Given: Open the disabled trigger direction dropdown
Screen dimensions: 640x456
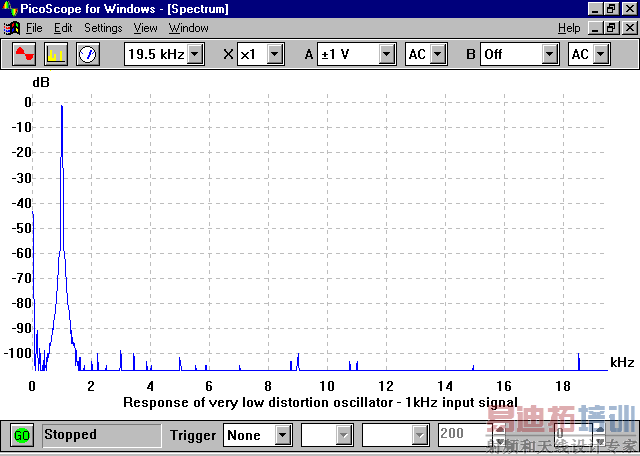Looking at the screenshot, I should point(419,435).
